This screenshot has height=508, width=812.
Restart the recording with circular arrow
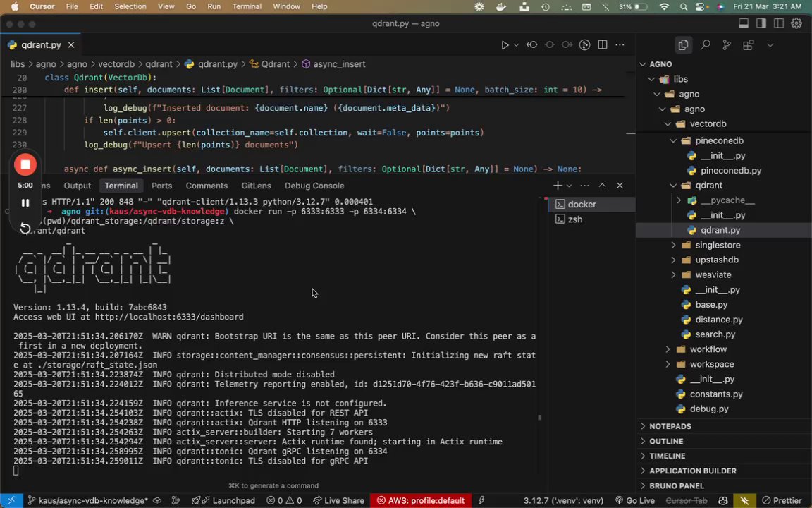(x=25, y=228)
